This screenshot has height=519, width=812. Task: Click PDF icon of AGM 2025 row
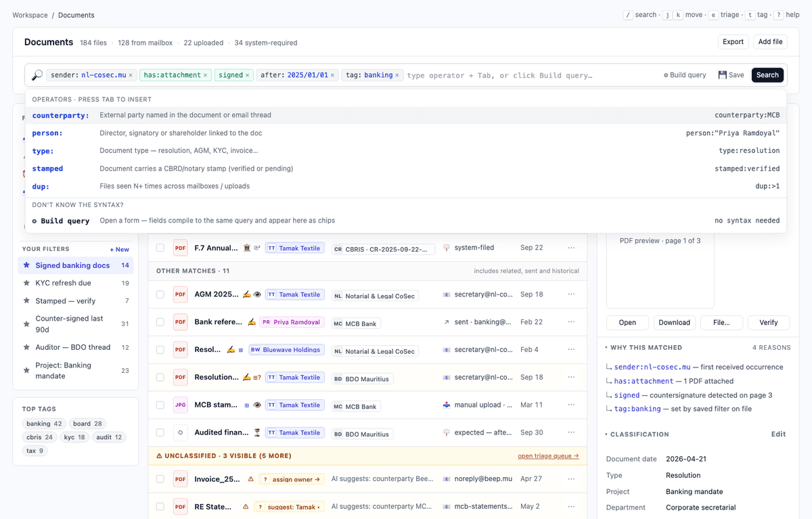click(180, 294)
